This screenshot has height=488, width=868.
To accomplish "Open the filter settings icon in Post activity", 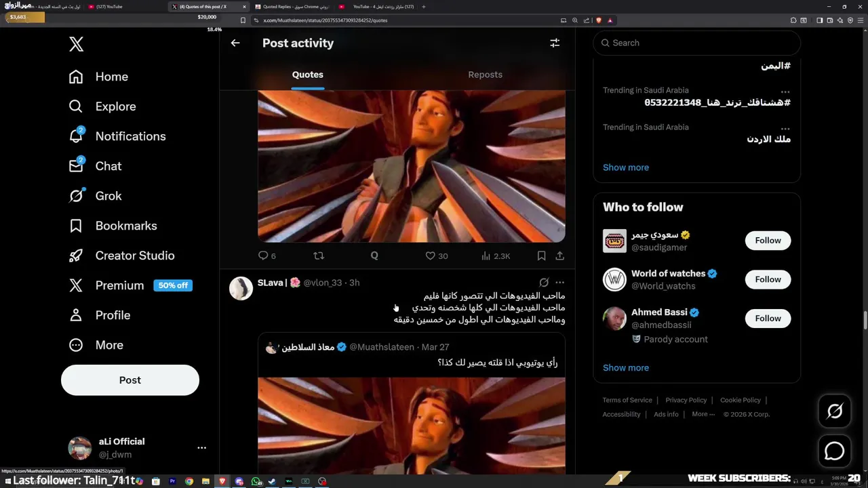I will click(x=555, y=43).
